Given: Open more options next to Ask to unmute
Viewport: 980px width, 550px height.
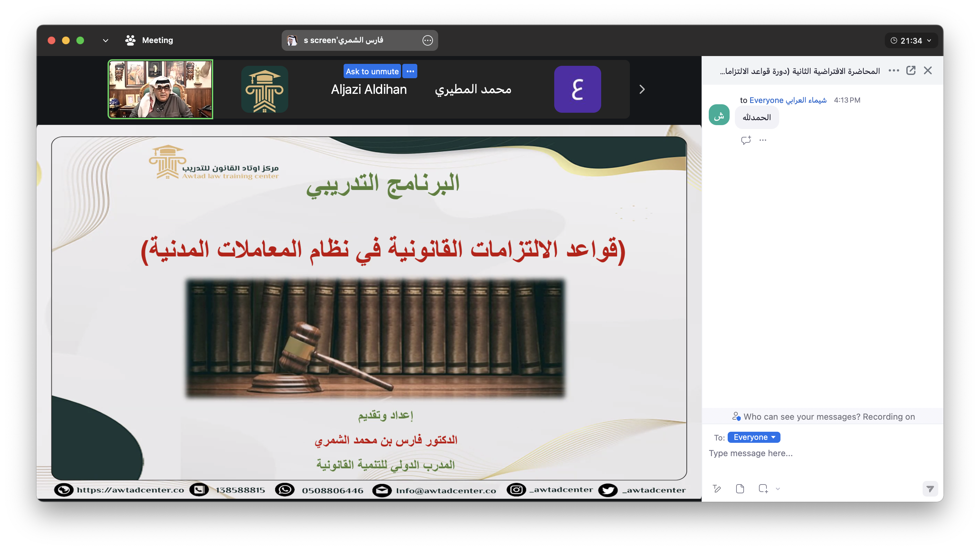Looking at the screenshot, I should point(410,71).
